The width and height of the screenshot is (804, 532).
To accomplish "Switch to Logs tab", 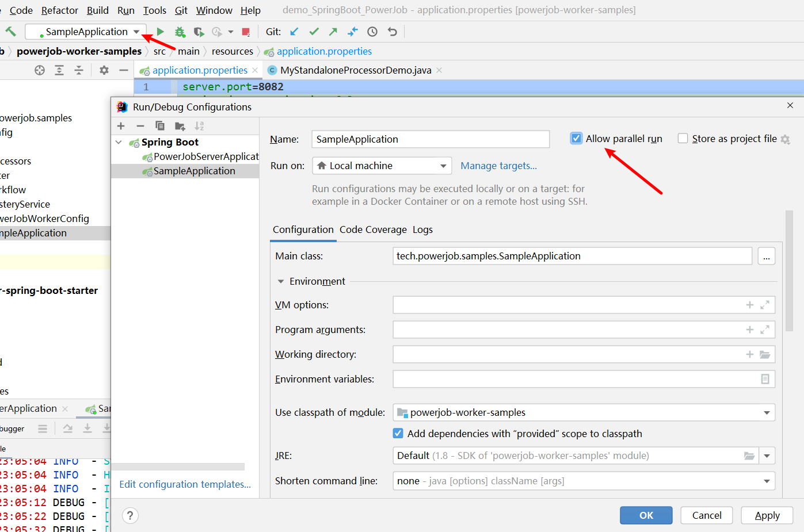I will pos(422,229).
